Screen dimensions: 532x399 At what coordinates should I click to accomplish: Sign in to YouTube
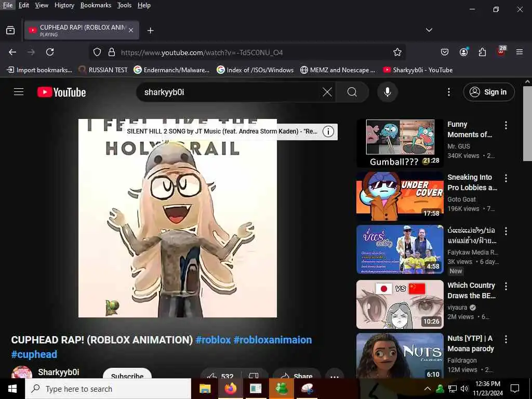[x=488, y=92]
